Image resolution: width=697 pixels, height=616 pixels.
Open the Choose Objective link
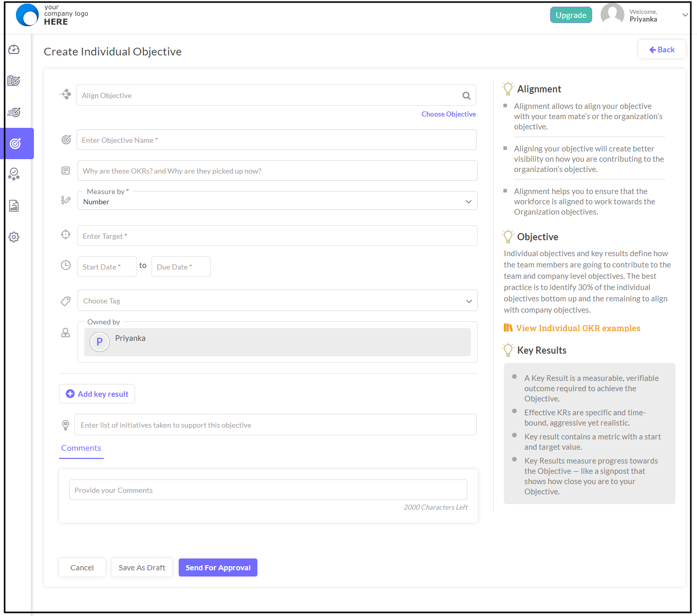(x=448, y=114)
